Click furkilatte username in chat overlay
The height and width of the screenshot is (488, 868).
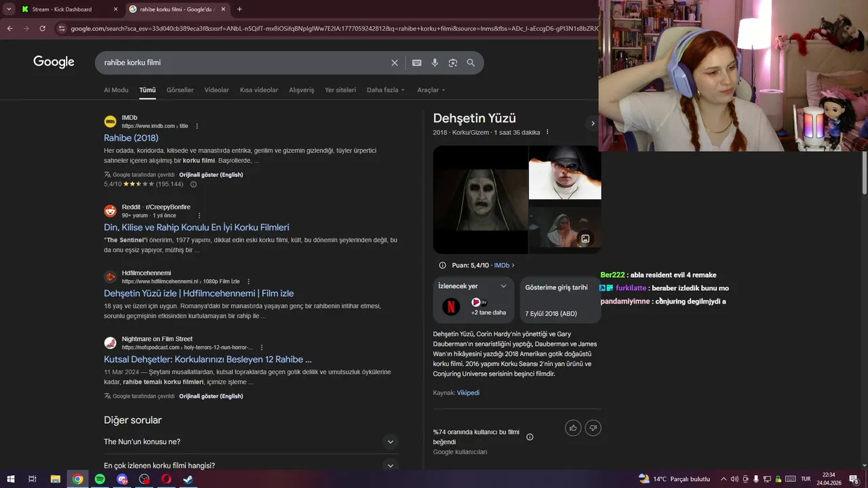[631, 288]
